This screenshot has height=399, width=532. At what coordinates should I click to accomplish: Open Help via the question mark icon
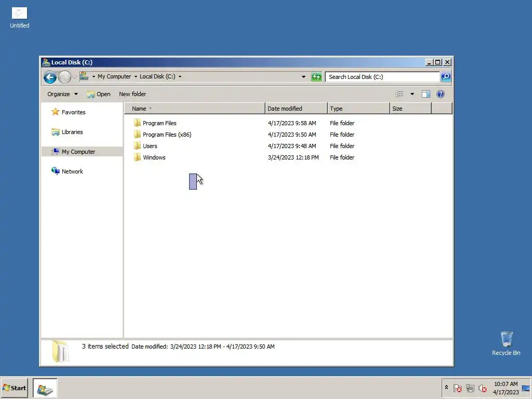[x=441, y=94]
